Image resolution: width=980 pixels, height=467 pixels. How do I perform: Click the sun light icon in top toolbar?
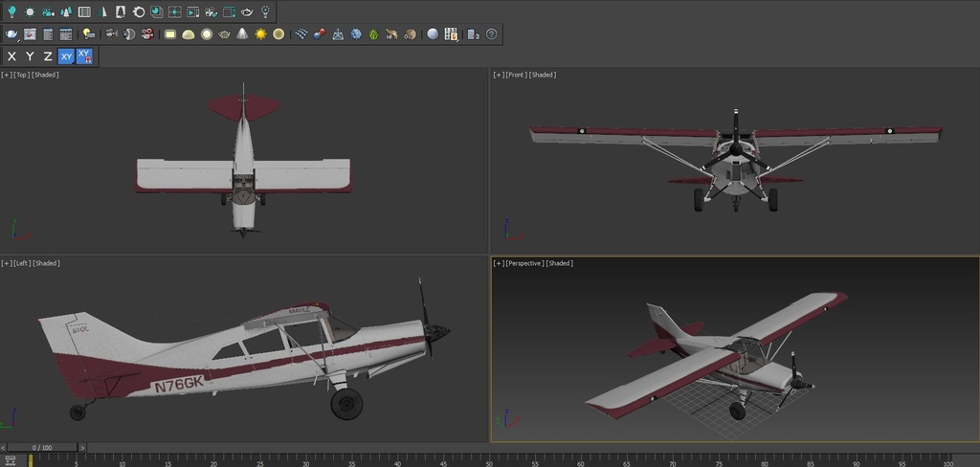[30, 11]
